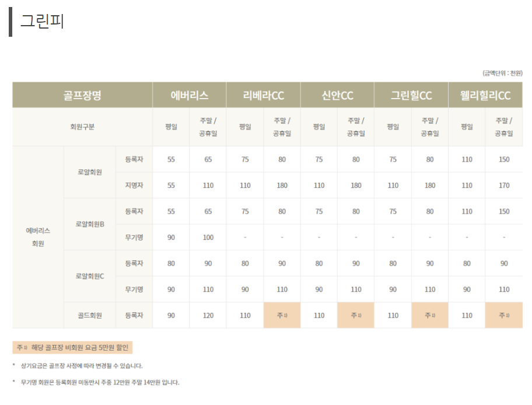Click the 그린피 page title

[42, 21]
